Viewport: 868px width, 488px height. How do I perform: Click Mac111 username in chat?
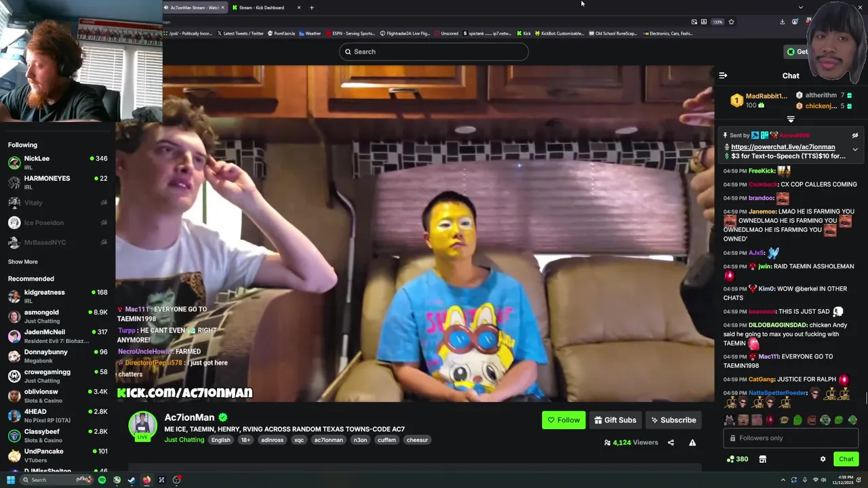click(x=768, y=357)
